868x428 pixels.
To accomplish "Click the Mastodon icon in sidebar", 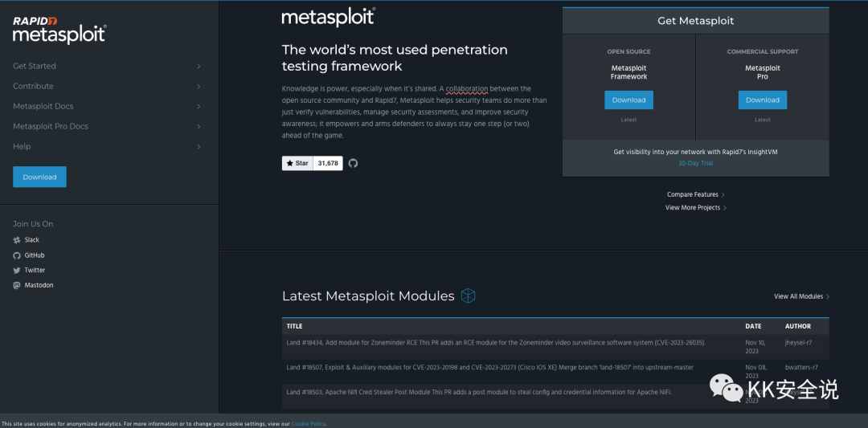I will 17,285.
